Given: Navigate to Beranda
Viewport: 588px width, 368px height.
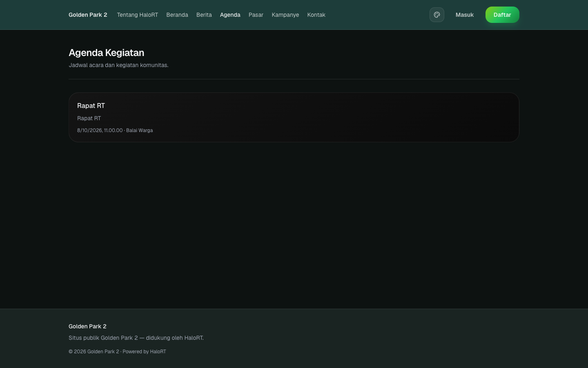Looking at the screenshot, I should 177,15.
